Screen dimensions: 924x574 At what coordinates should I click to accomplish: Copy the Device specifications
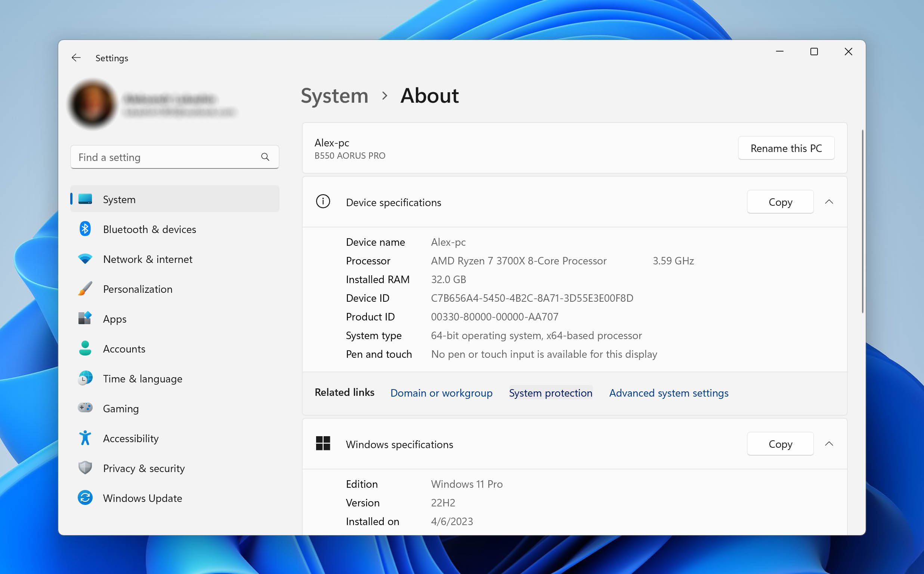point(780,202)
